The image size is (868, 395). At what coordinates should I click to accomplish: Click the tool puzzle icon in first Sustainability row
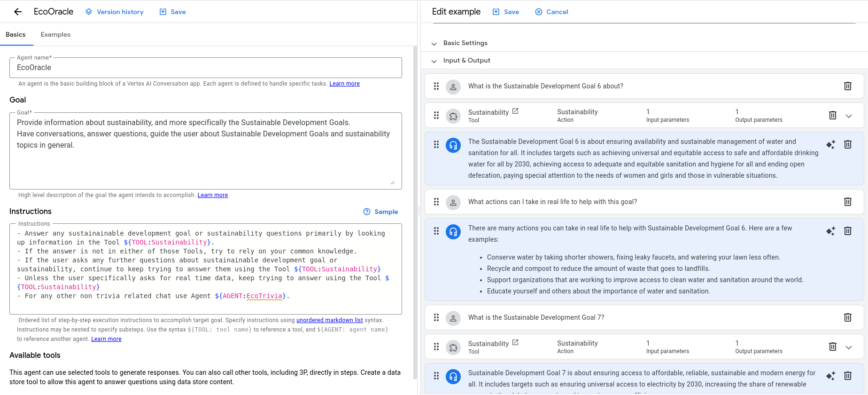pos(453,116)
